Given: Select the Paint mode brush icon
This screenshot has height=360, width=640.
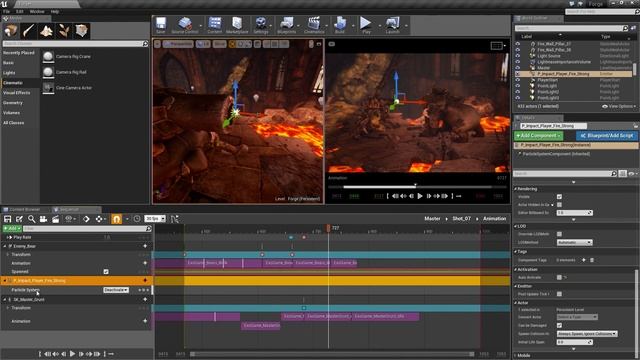Looking at the screenshot, I should point(28,31).
